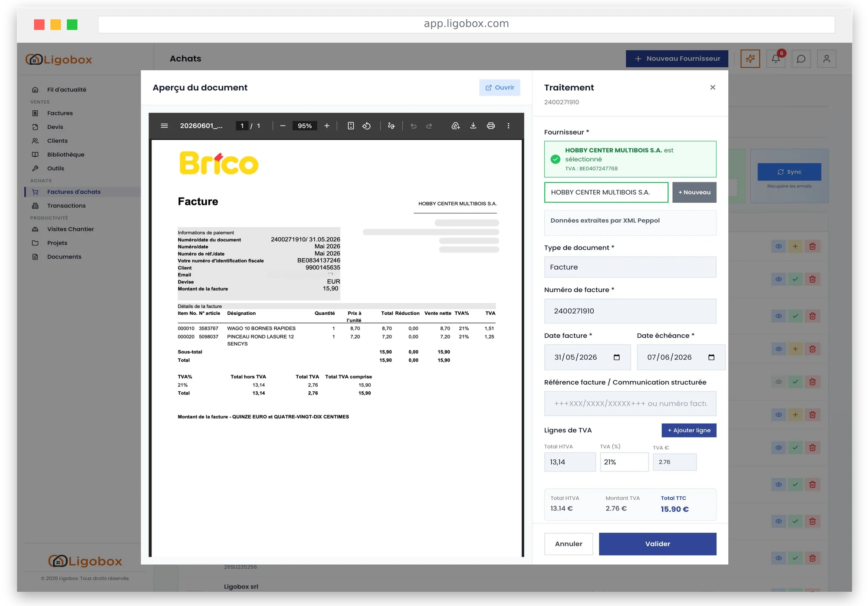Click the Date facture 31/05/2026 field
This screenshot has width=868, height=606.
click(x=588, y=357)
